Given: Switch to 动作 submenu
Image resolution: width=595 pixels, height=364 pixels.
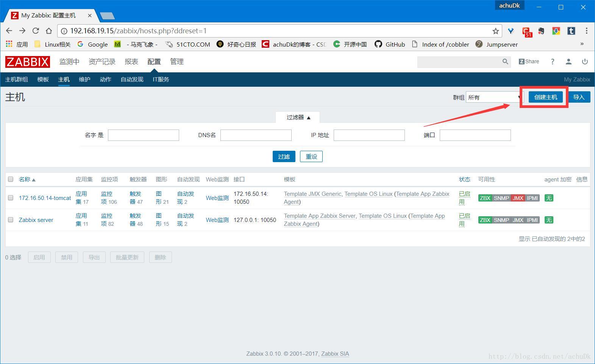Looking at the screenshot, I should click(x=105, y=79).
